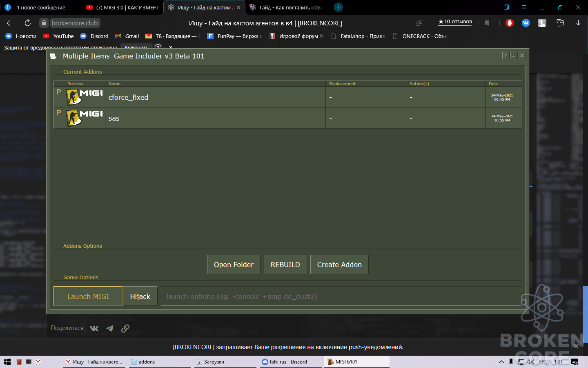The image size is (588, 368).
Task: Focus the launch options input field
Action: click(341, 296)
